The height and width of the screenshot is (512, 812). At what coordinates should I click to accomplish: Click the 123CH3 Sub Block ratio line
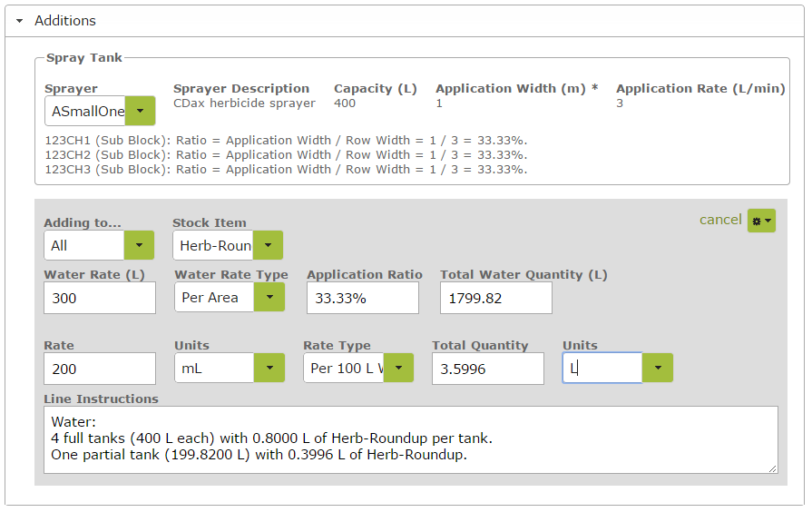click(x=287, y=170)
